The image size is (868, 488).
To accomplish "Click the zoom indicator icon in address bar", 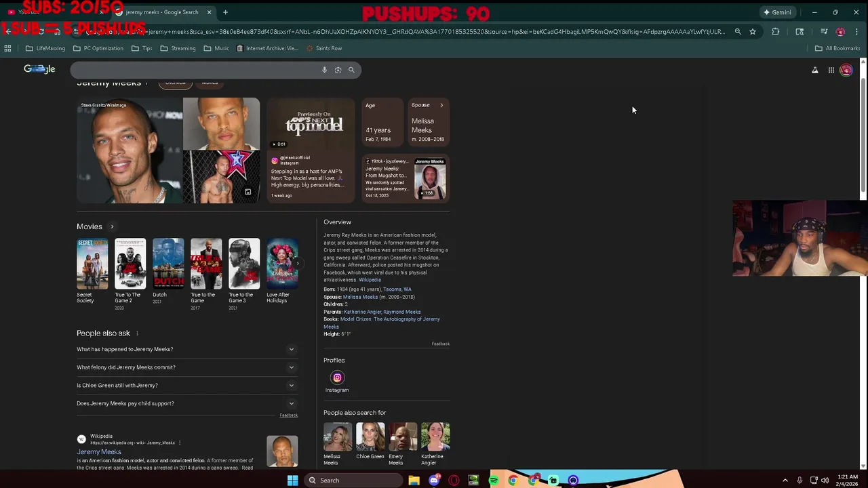I will pos(738,32).
